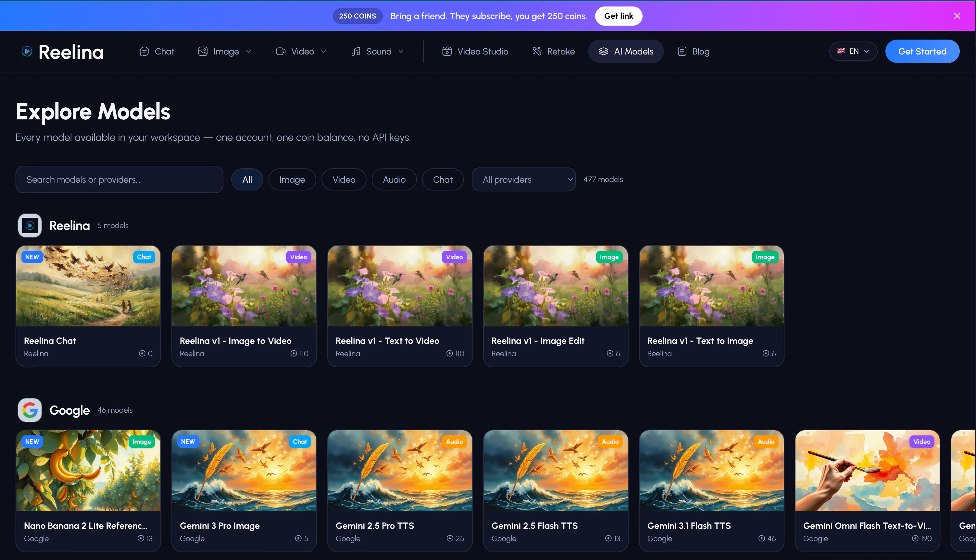Open the All providers dropdown
This screenshot has width=976, height=560.
tap(523, 180)
